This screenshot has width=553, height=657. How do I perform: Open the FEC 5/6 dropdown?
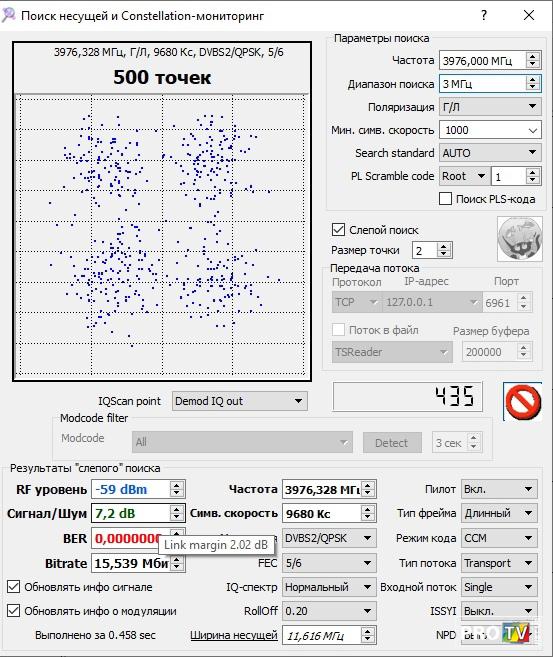click(328, 563)
